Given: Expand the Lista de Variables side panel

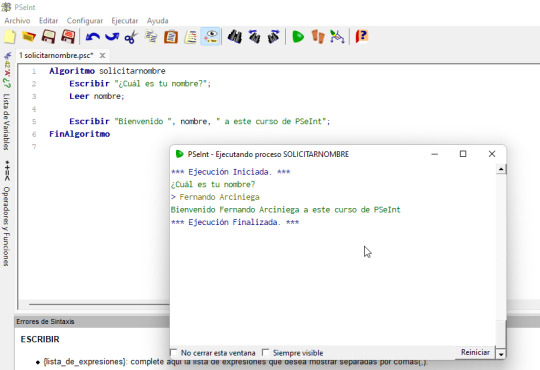Looking at the screenshot, I should click(6, 122).
